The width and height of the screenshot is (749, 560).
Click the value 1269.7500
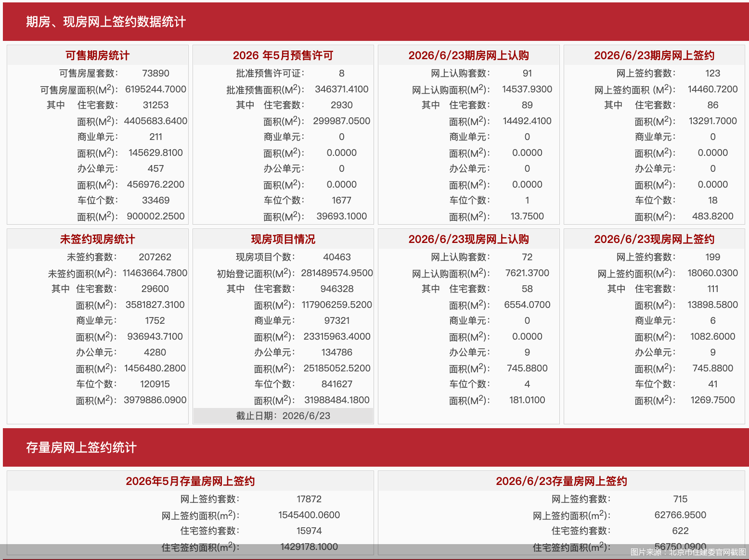tap(713, 400)
